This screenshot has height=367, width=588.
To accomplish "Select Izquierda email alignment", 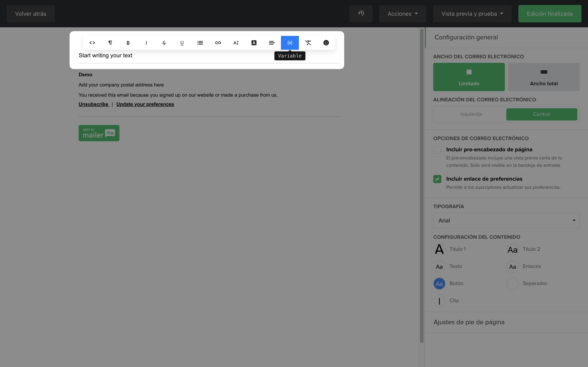I will 471,114.
